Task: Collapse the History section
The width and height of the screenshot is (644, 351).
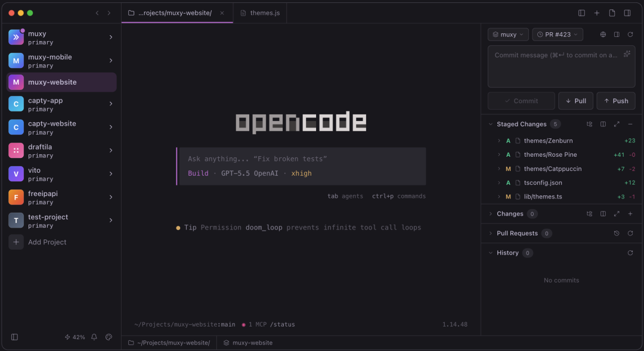Action: 490,253
